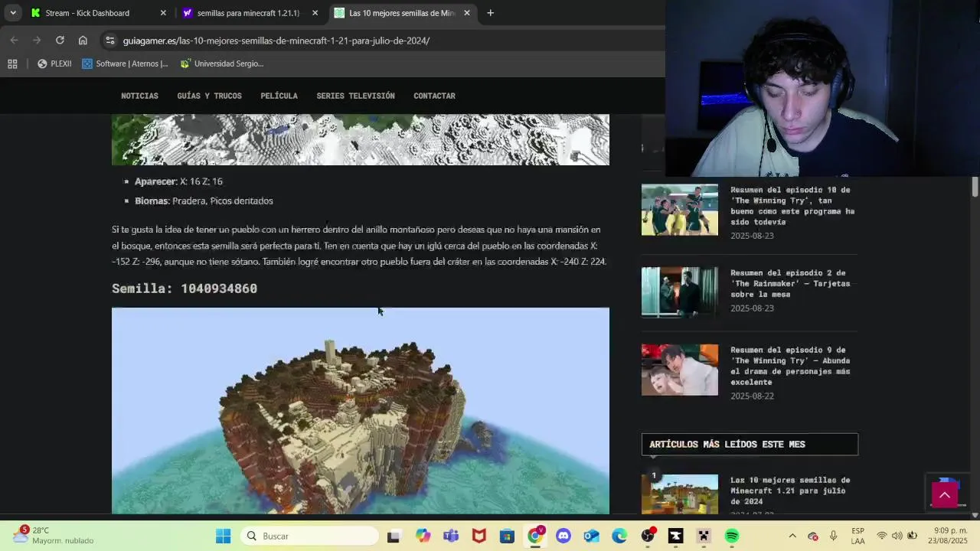
Task: Open Task View on the taskbar
Action: [394, 536]
